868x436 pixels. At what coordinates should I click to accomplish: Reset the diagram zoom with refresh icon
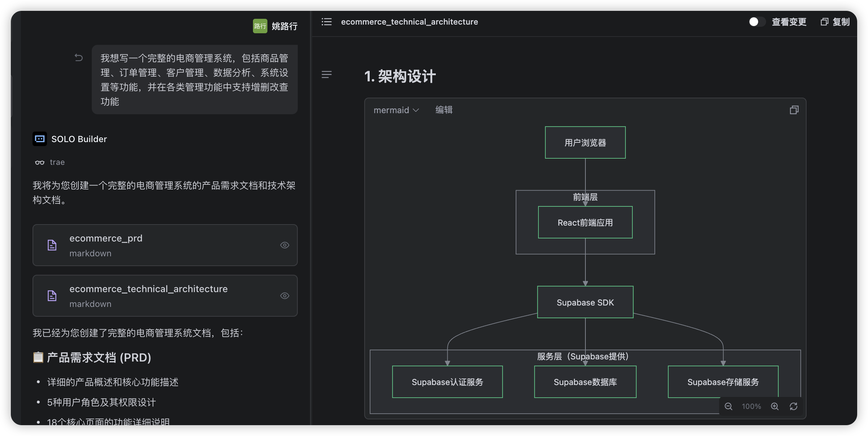(x=794, y=406)
